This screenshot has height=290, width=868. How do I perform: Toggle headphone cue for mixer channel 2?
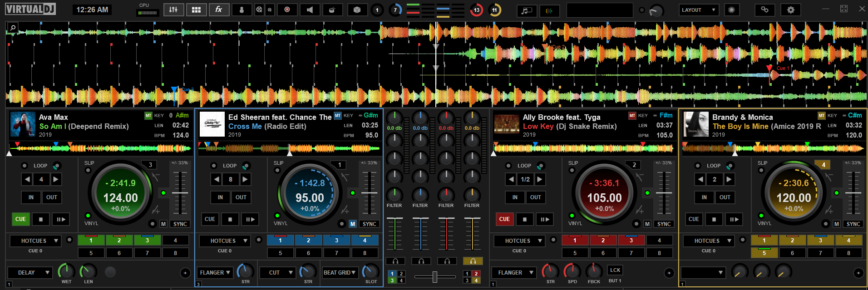click(x=421, y=261)
